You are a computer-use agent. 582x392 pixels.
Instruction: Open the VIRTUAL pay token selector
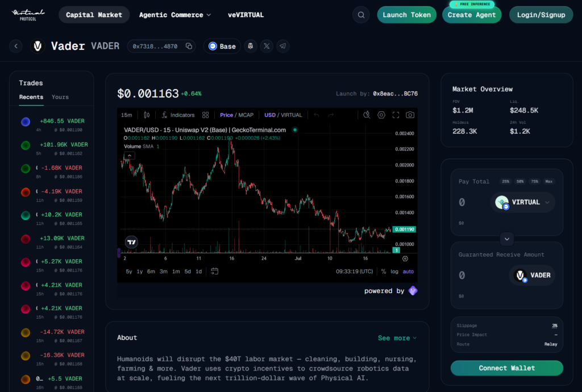(x=523, y=202)
